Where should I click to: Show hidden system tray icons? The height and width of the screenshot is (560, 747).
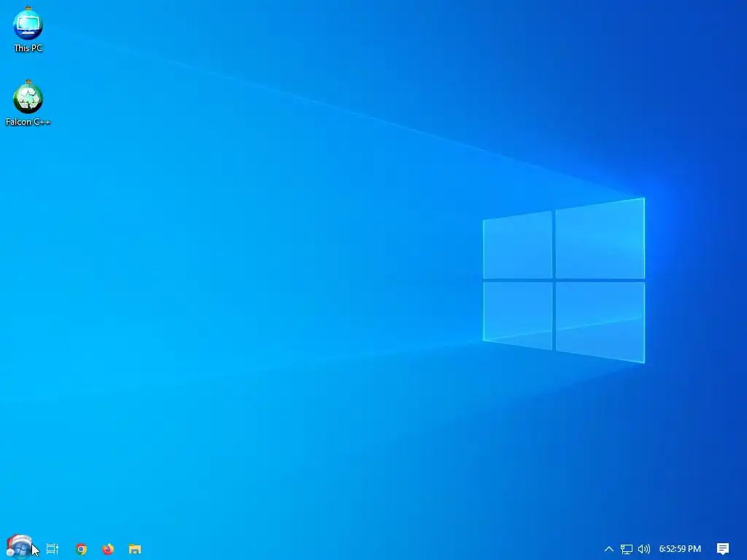[609, 548]
